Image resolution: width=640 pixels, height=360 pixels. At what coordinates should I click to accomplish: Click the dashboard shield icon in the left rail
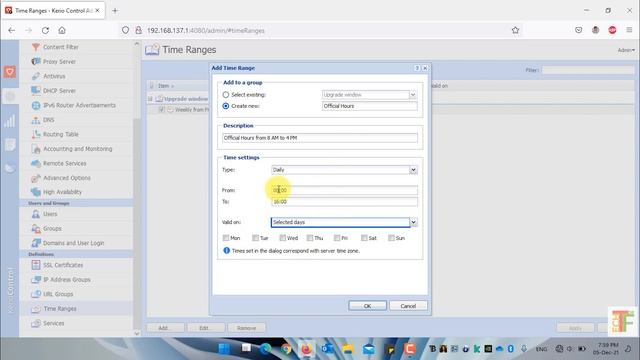tap(10, 72)
